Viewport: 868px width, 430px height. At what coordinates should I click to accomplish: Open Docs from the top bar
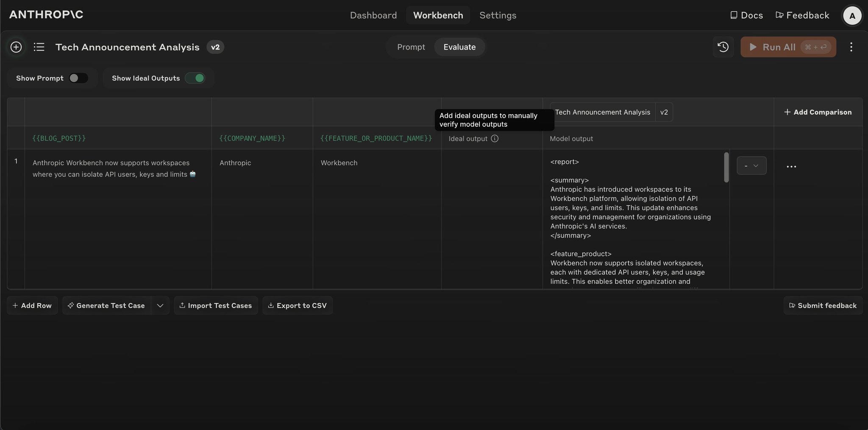tap(746, 15)
